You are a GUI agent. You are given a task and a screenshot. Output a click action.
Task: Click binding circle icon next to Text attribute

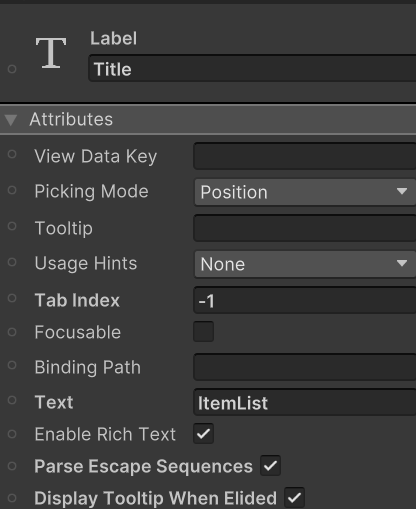12,400
